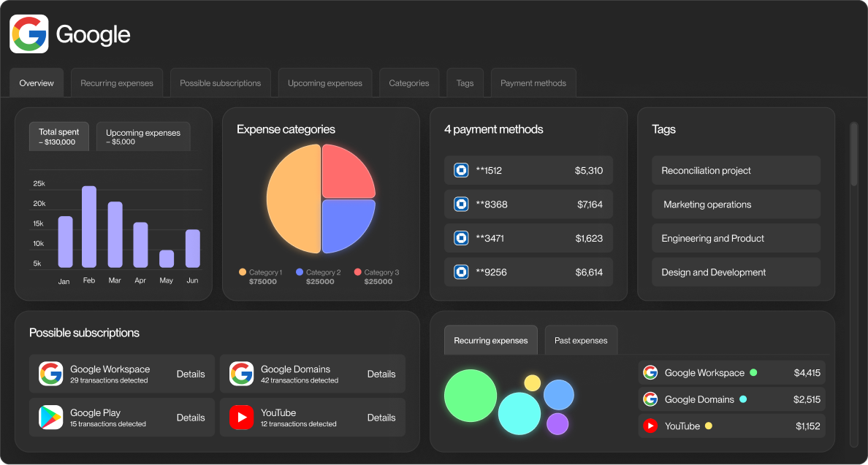868x465 pixels.
Task: Click the large Google logo in header
Action: pyautogui.click(x=29, y=34)
